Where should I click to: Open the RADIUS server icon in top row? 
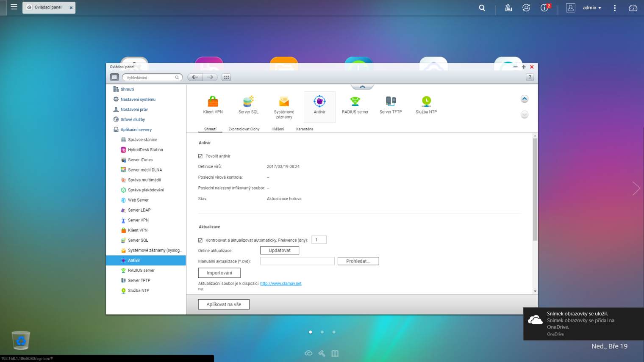coord(355,105)
